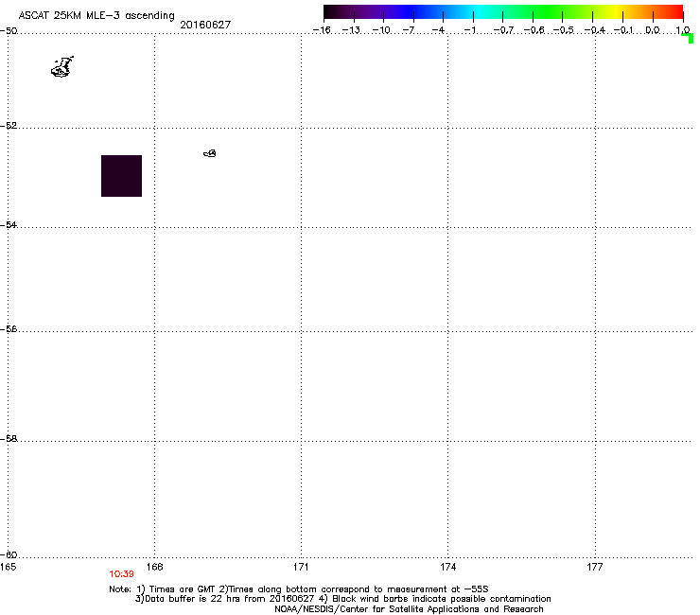Click the -56 latitude axis label
This screenshot has width=700, height=615.
tap(9, 329)
